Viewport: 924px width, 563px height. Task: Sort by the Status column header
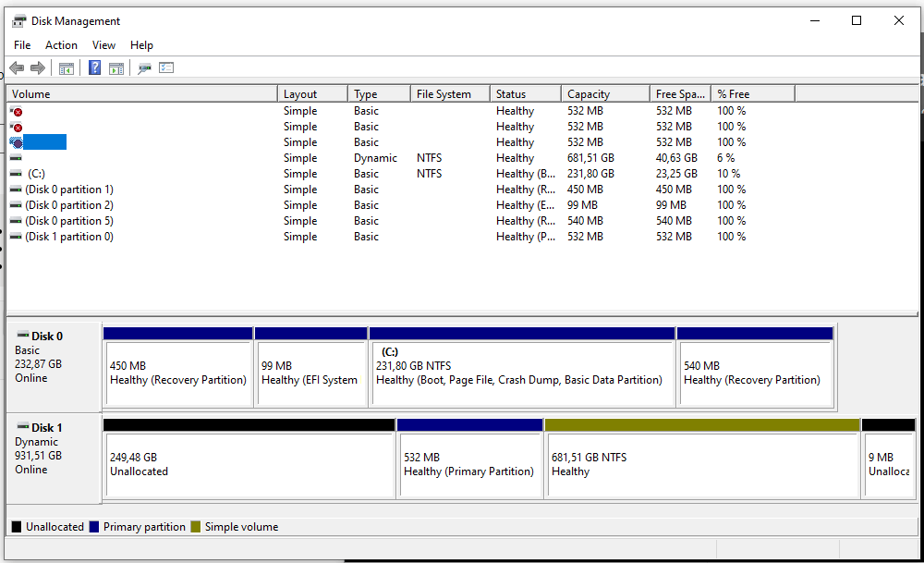tap(526, 93)
